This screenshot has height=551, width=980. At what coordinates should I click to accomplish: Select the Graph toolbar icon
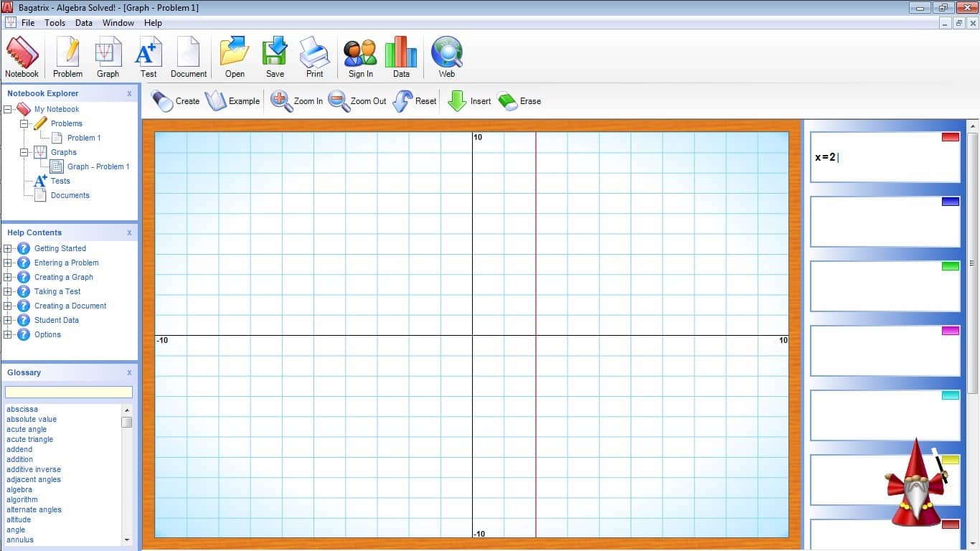(x=108, y=54)
